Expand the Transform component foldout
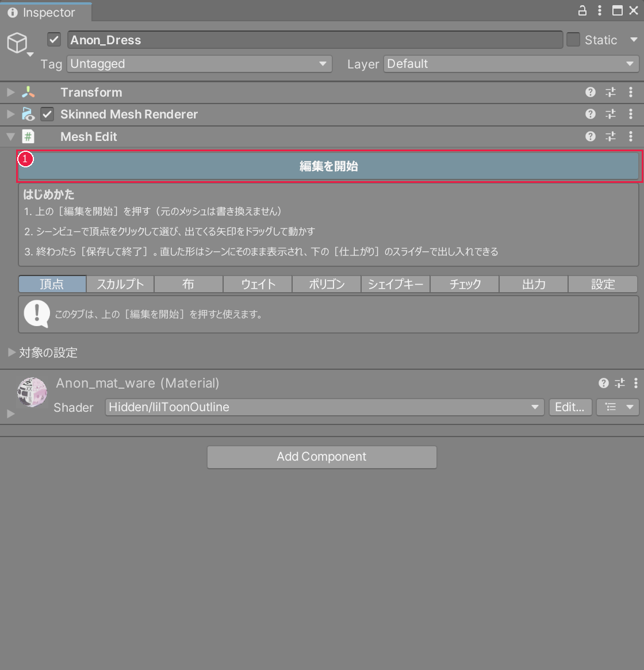This screenshot has width=644, height=670. (x=11, y=92)
